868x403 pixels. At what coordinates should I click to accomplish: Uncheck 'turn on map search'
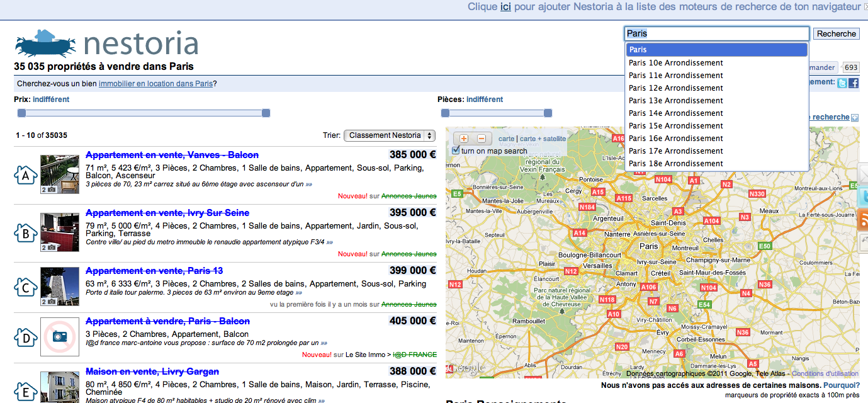(x=456, y=150)
